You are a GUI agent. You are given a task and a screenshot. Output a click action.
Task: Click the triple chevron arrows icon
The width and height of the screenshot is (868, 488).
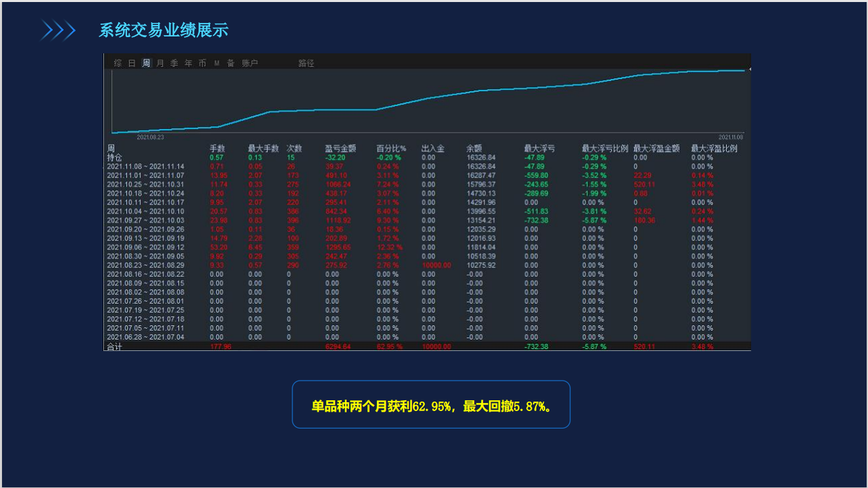(x=57, y=30)
